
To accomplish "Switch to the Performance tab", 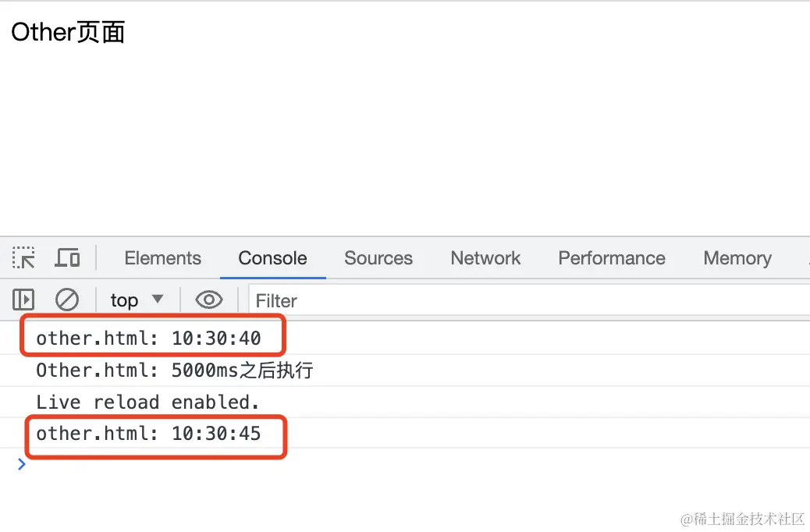I will coord(612,258).
